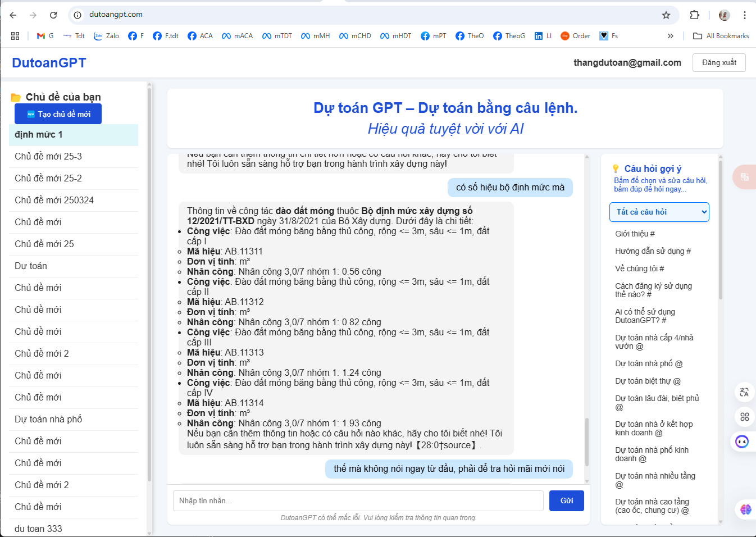Click the brain icon floating button
The height and width of the screenshot is (537, 756).
(x=745, y=509)
